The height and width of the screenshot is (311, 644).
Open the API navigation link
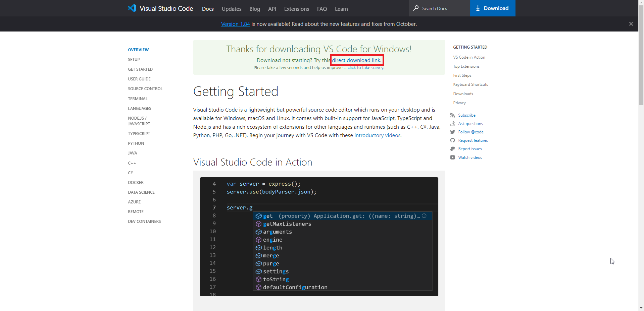pos(272,9)
